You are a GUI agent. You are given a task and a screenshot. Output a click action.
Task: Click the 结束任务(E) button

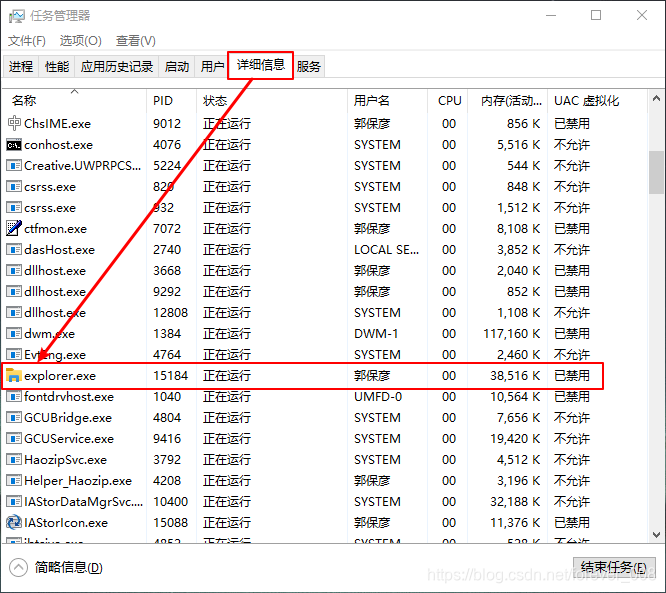pyautogui.click(x=614, y=568)
